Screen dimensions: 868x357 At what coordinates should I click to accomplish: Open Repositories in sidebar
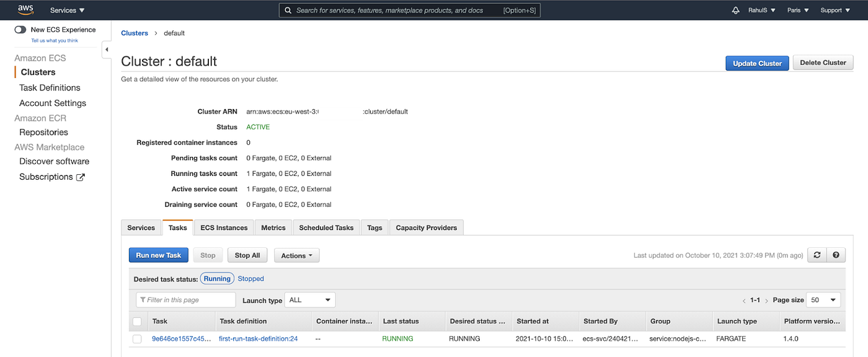click(x=43, y=132)
